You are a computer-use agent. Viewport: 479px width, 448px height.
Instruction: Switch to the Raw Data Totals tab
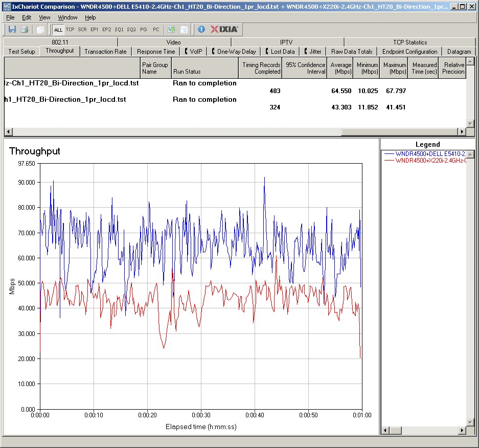tap(352, 51)
